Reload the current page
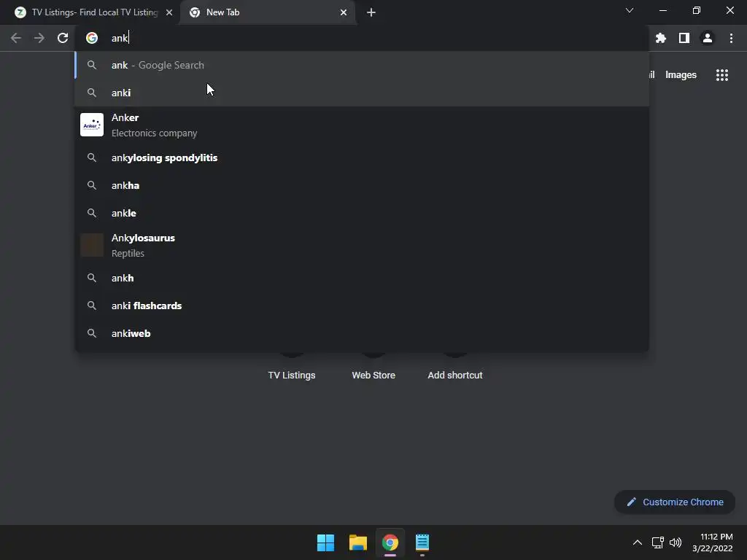Viewport: 747px width, 560px height. click(x=63, y=38)
